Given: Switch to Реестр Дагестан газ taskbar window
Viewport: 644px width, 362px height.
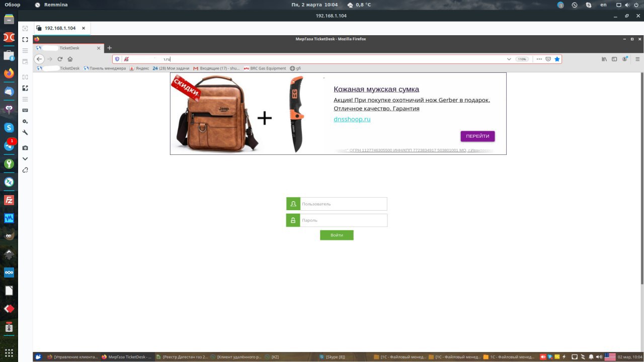Looking at the screenshot, I should [182, 357].
